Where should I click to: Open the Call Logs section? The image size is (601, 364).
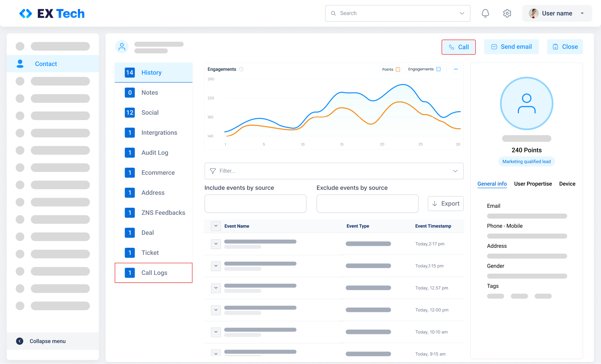(x=154, y=273)
